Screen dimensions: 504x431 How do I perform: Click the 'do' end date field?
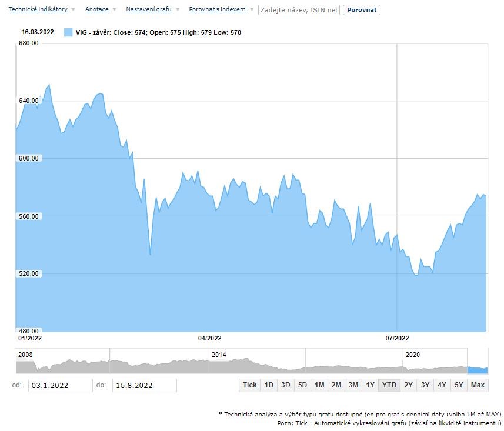tap(144, 386)
